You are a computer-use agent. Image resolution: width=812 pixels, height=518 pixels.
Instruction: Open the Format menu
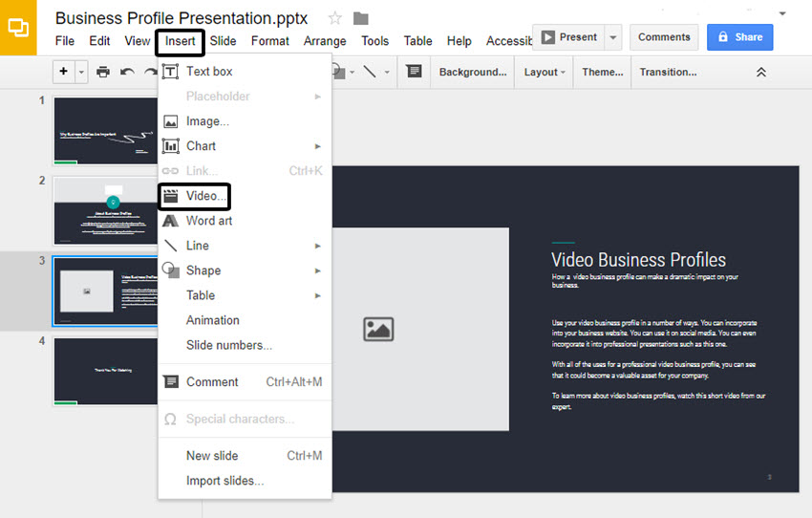[269, 41]
